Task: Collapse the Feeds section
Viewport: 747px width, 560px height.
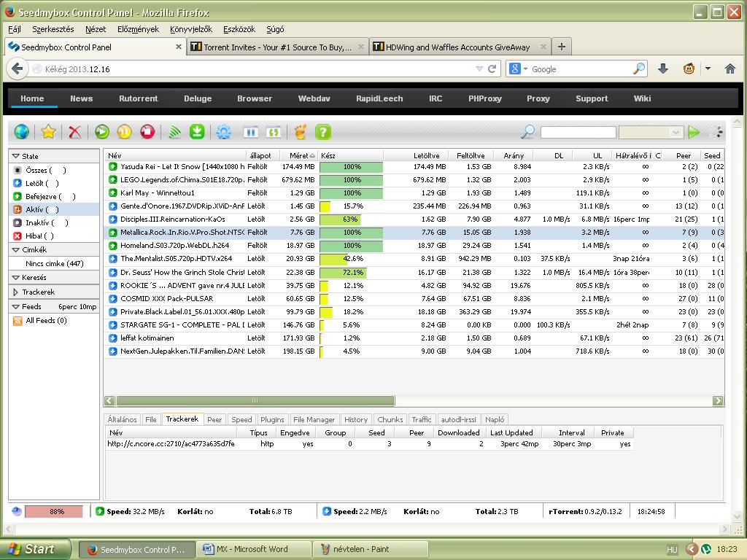Action: 16,307
